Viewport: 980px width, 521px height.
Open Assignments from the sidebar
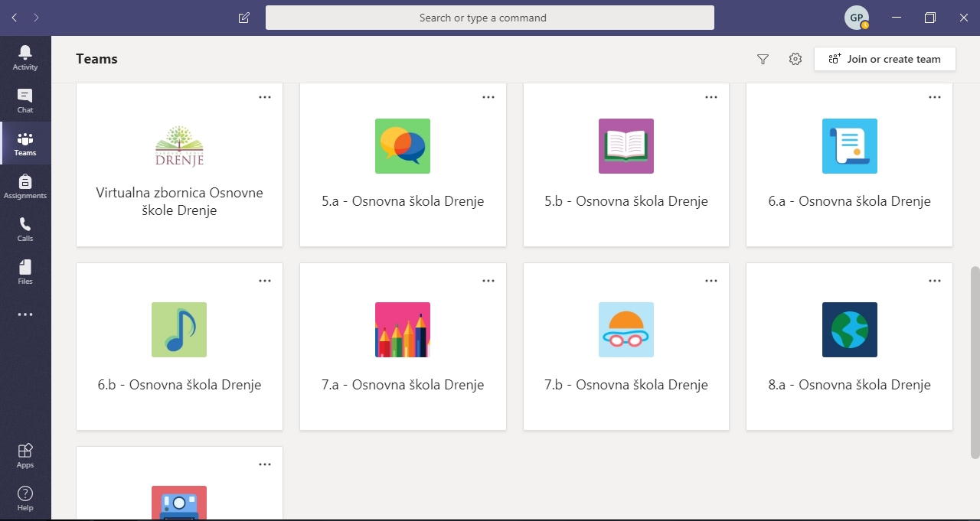tap(25, 186)
